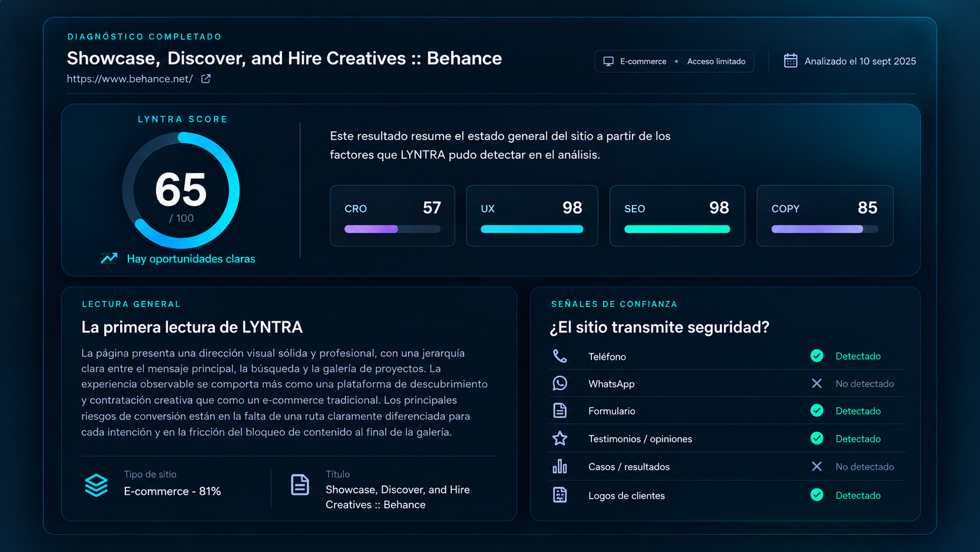The image size is (980, 552).
Task: Click the CRO purple progress bar
Action: (x=392, y=229)
